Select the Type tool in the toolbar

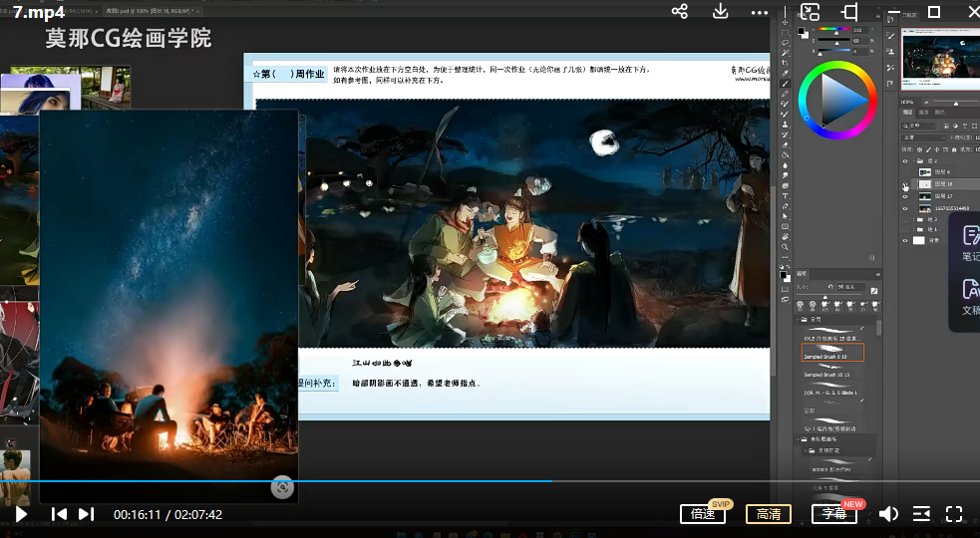click(786, 196)
